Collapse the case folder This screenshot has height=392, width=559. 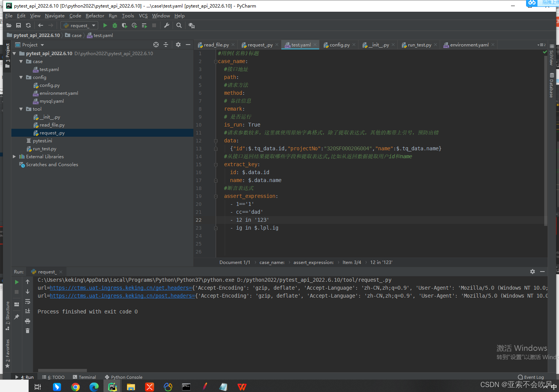pyautogui.click(x=21, y=62)
